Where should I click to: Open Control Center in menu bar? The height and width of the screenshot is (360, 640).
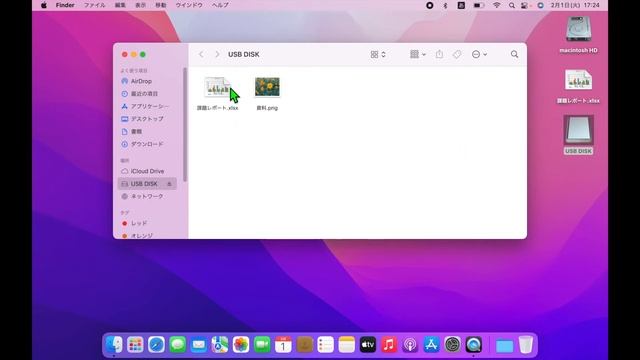click(x=525, y=5)
